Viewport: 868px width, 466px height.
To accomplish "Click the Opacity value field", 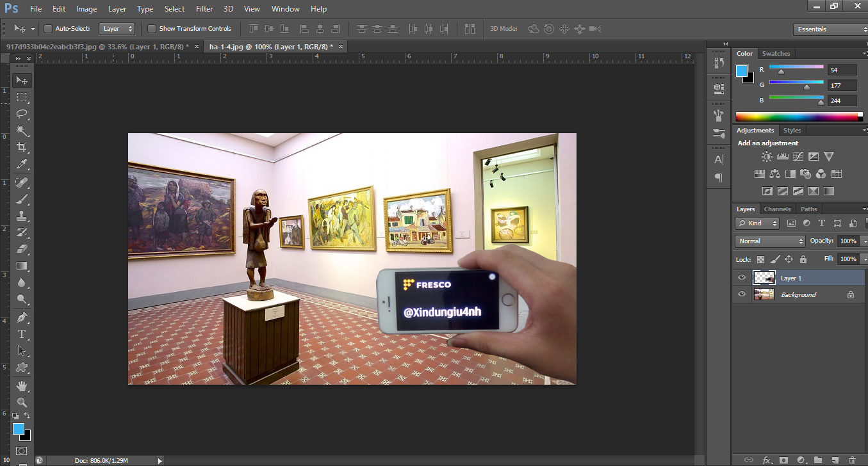I will [x=848, y=241].
